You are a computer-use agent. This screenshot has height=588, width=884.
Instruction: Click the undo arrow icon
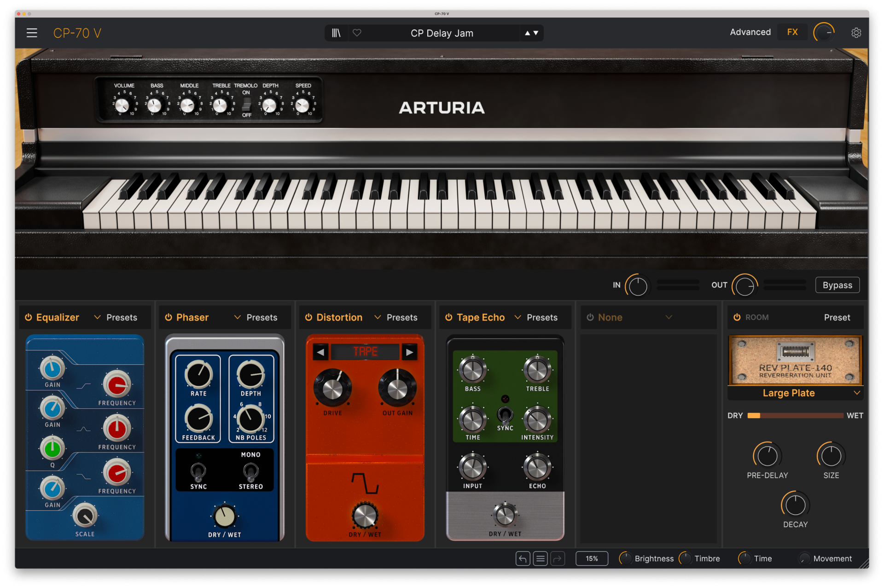[x=523, y=559]
